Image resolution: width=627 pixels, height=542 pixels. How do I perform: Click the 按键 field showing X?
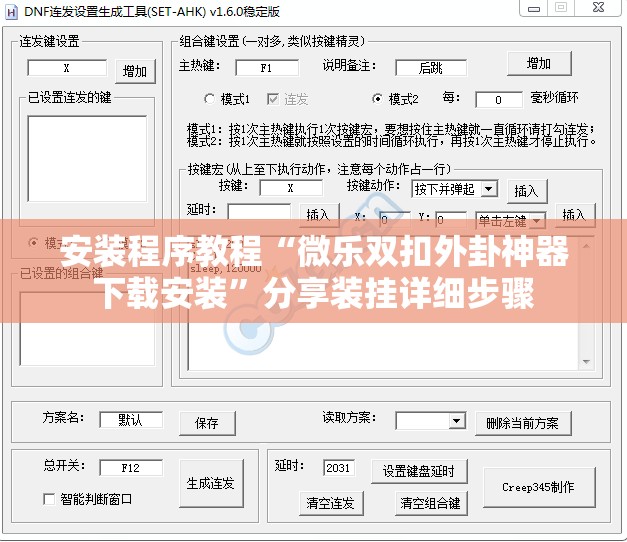pos(291,188)
